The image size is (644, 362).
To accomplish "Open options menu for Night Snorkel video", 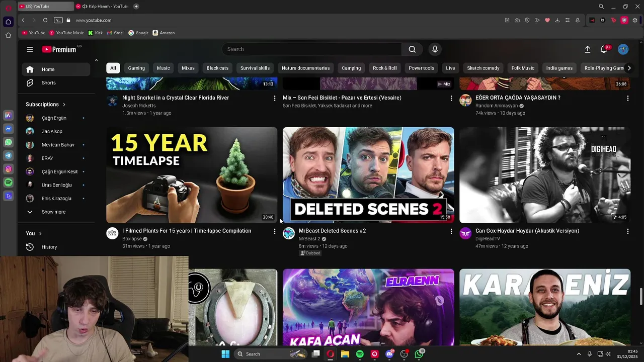I will point(274,98).
